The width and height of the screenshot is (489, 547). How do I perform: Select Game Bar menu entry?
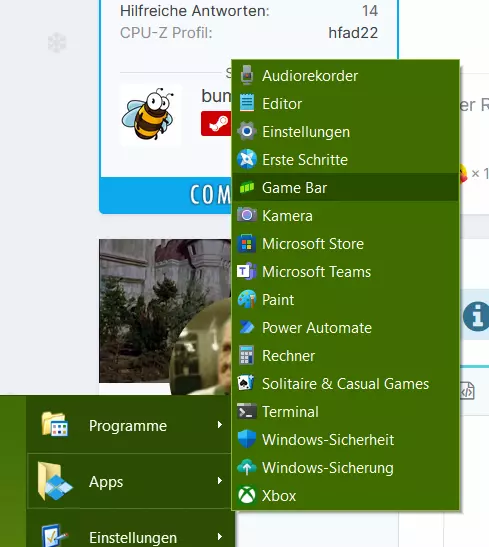tap(345, 187)
